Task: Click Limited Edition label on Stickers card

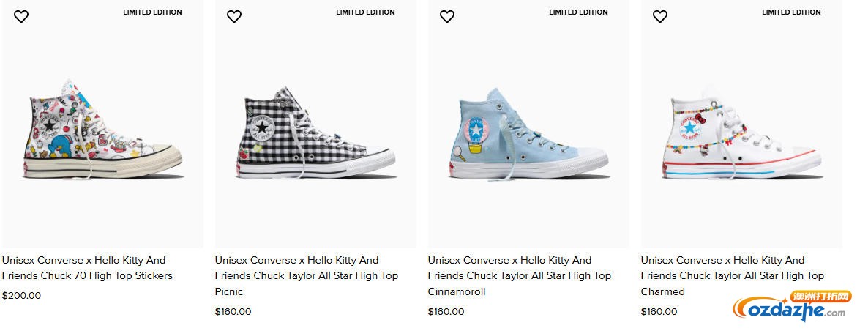Action: pos(152,12)
